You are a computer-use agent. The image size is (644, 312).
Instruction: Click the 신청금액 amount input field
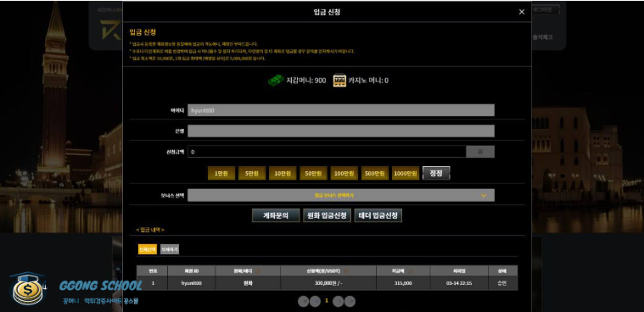point(327,152)
